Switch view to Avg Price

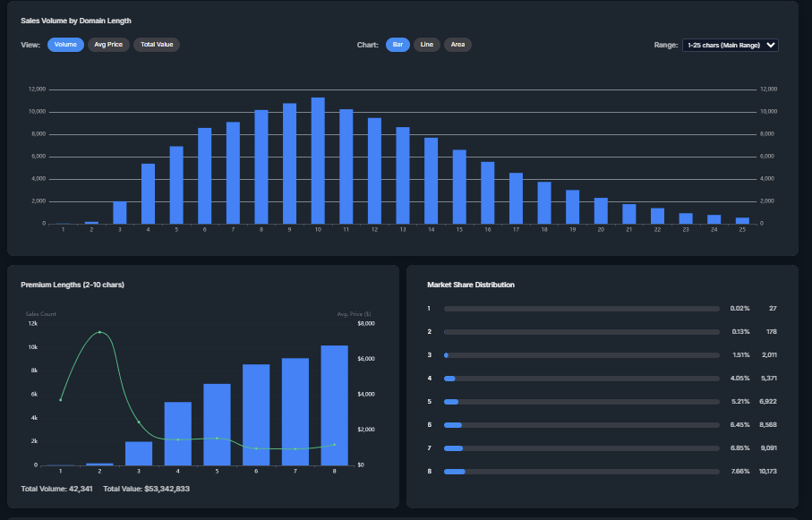click(107, 45)
